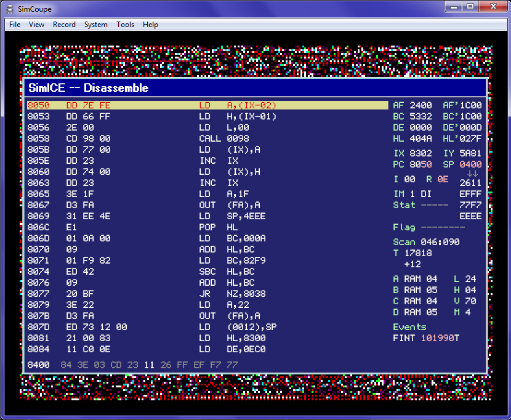The width and height of the screenshot is (511, 420).
Task: Open the File menu
Action: tap(14, 25)
